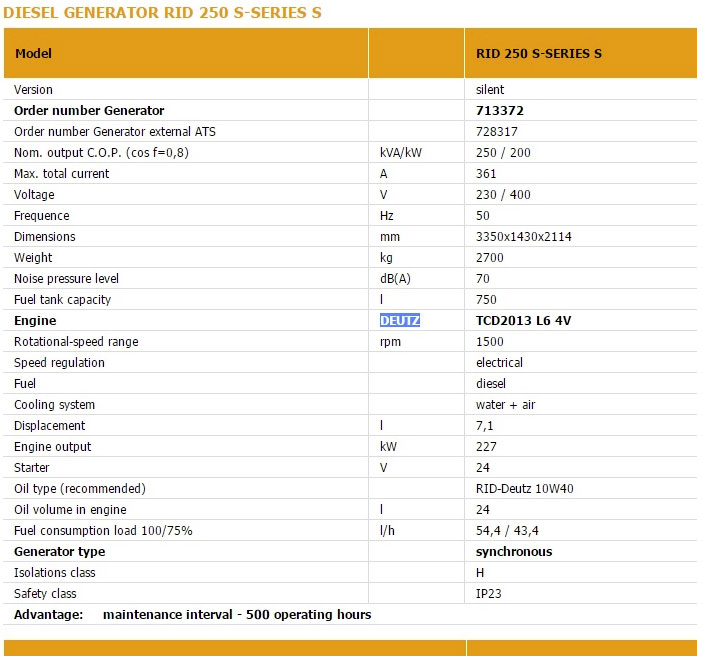The height and width of the screenshot is (657, 703).
Task: Select order number 713372
Action: (499, 110)
